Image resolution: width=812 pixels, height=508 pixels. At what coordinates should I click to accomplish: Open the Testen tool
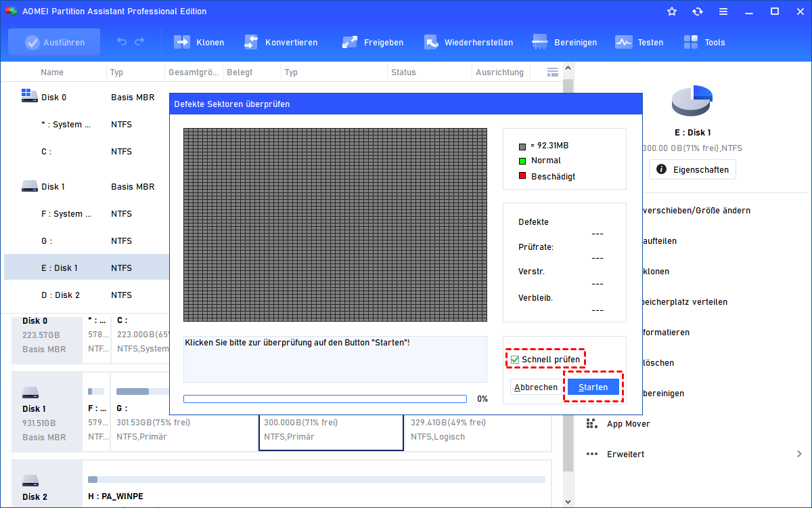pyautogui.click(x=639, y=42)
